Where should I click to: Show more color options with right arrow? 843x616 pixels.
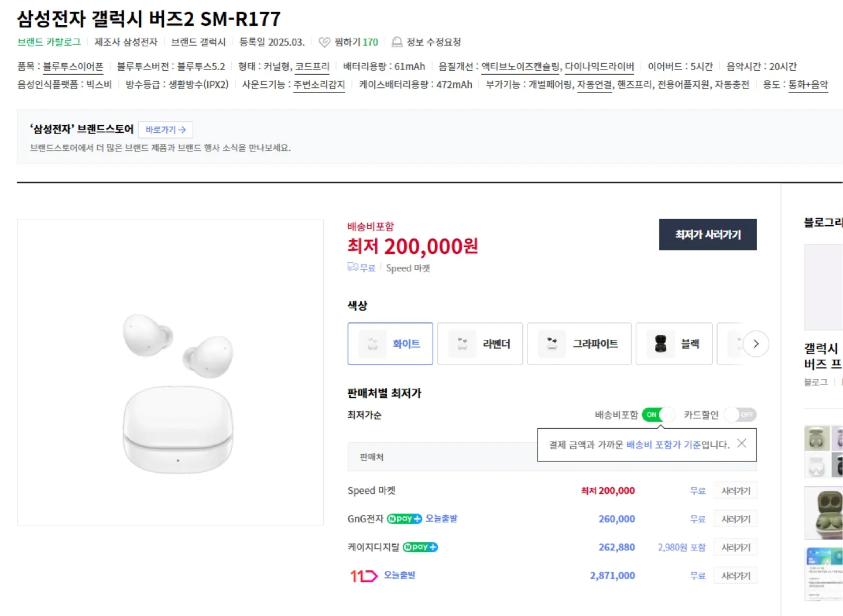pos(756,344)
